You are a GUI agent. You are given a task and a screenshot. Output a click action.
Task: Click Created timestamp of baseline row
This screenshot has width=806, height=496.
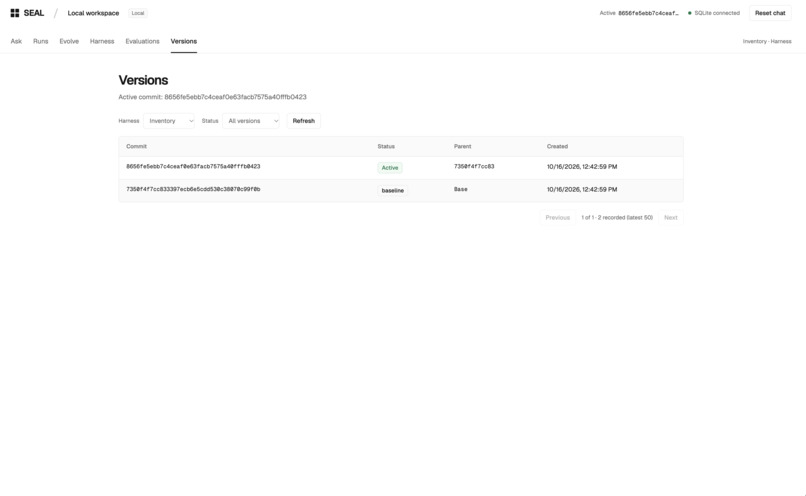click(582, 189)
